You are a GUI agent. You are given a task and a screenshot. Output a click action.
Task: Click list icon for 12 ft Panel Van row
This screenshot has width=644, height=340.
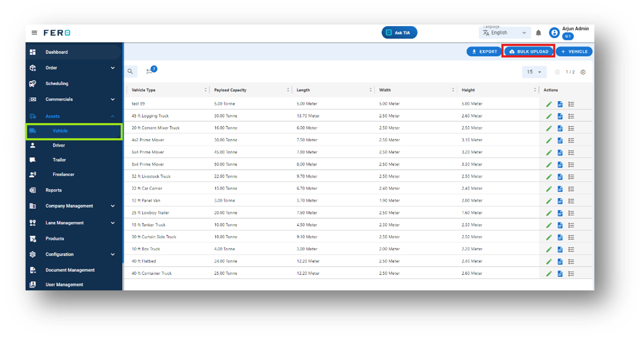pos(571,201)
